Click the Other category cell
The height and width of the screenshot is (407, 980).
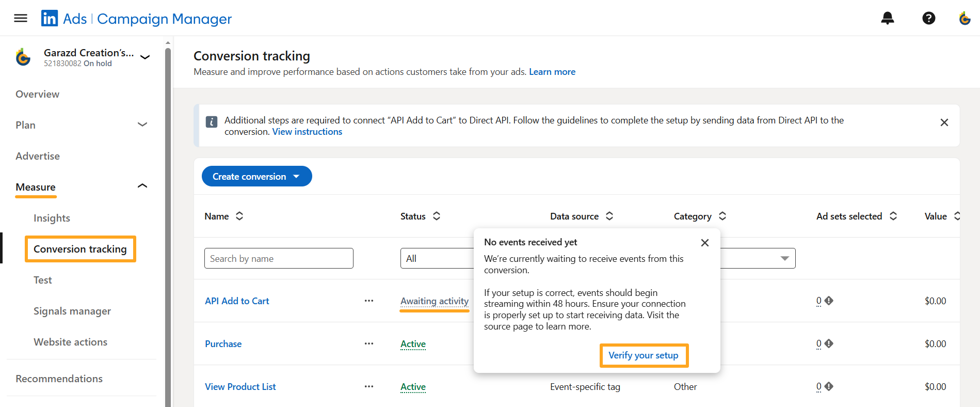click(685, 386)
